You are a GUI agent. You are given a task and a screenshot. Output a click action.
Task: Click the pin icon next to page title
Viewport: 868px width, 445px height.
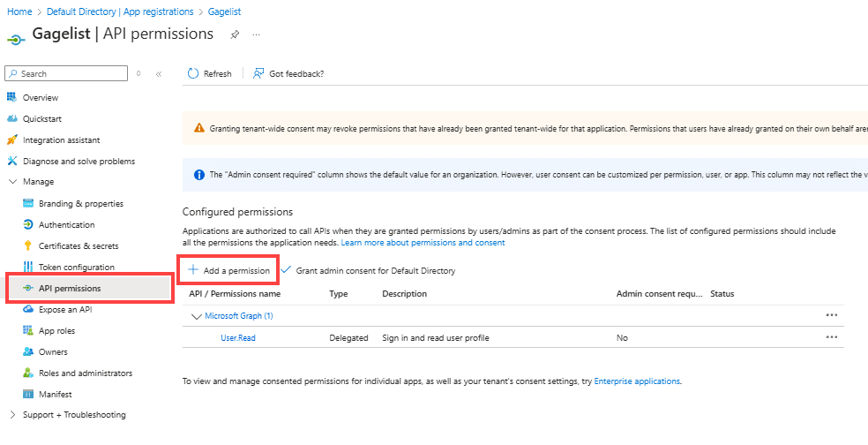(235, 34)
